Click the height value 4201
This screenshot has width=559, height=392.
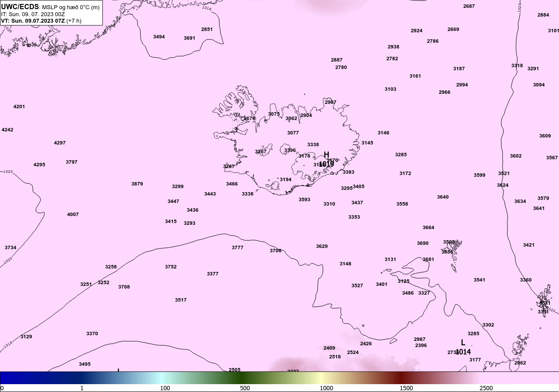[x=19, y=107]
